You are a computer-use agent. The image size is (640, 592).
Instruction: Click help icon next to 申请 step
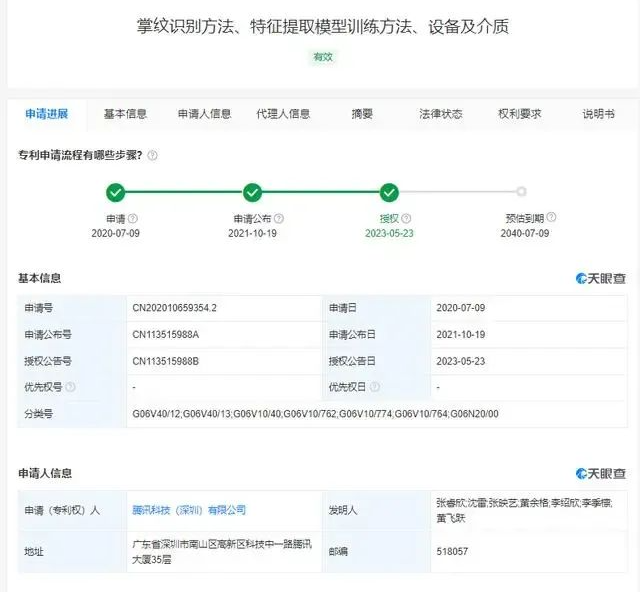coord(133,218)
